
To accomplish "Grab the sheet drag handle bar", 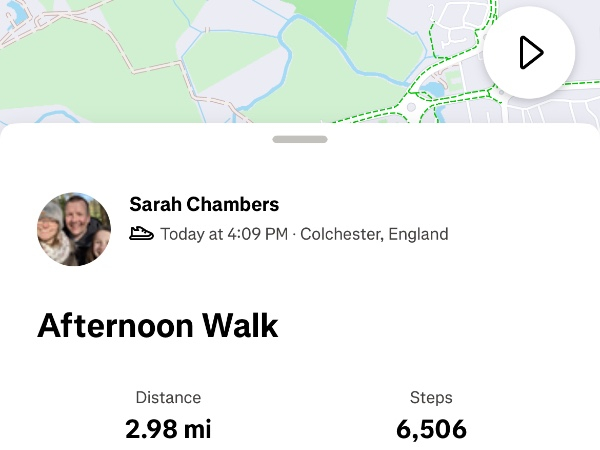I will [300, 139].
